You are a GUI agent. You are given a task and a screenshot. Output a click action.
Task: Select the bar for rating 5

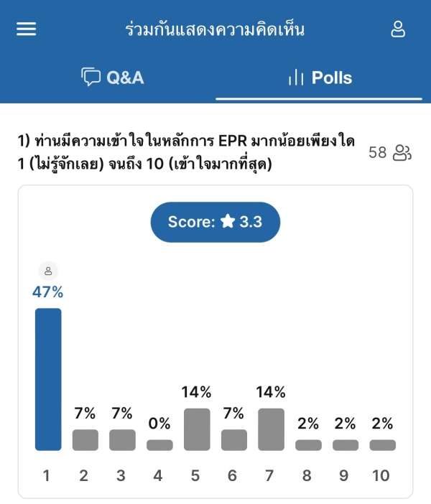[197, 429]
